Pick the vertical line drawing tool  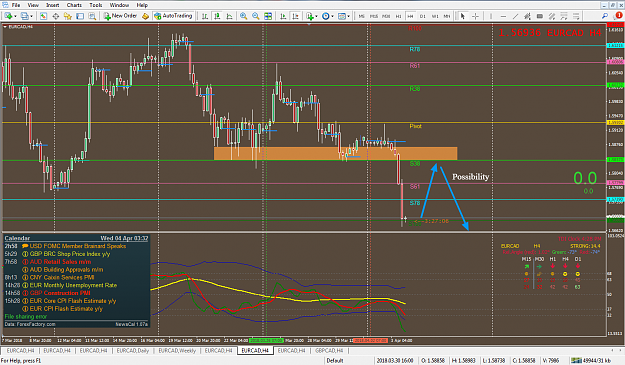491,16
